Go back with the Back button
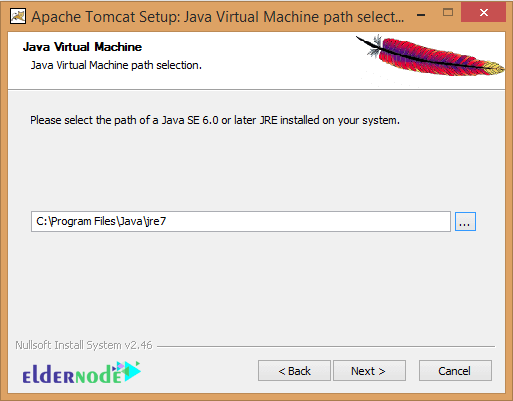The width and height of the screenshot is (513, 401). point(294,371)
